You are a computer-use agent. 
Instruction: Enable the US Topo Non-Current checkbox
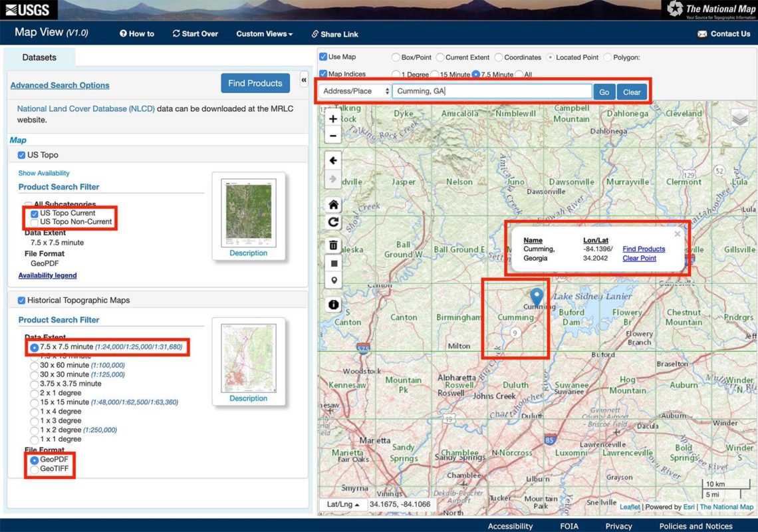point(34,222)
